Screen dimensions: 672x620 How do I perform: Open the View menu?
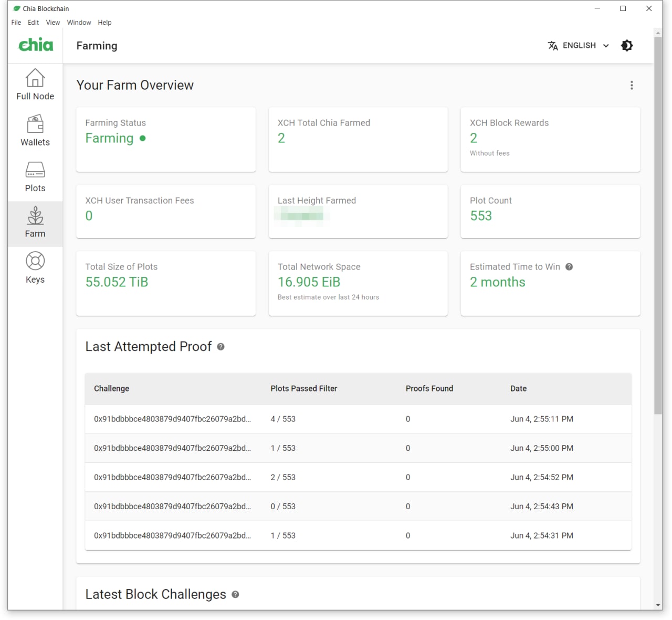coord(52,23)
